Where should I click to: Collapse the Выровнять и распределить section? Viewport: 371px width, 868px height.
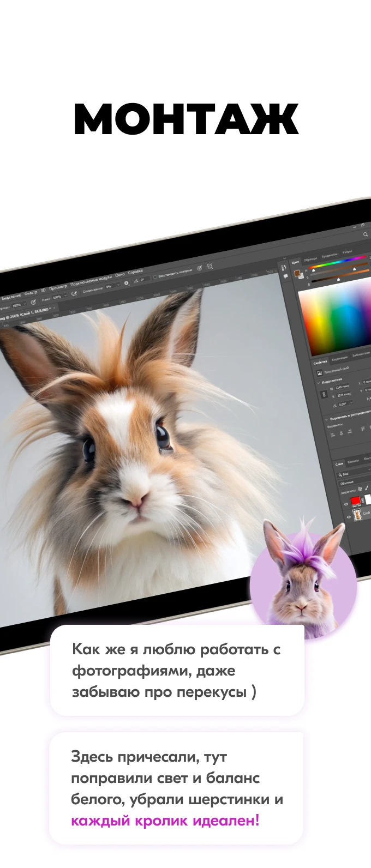[x=326, y=419]
